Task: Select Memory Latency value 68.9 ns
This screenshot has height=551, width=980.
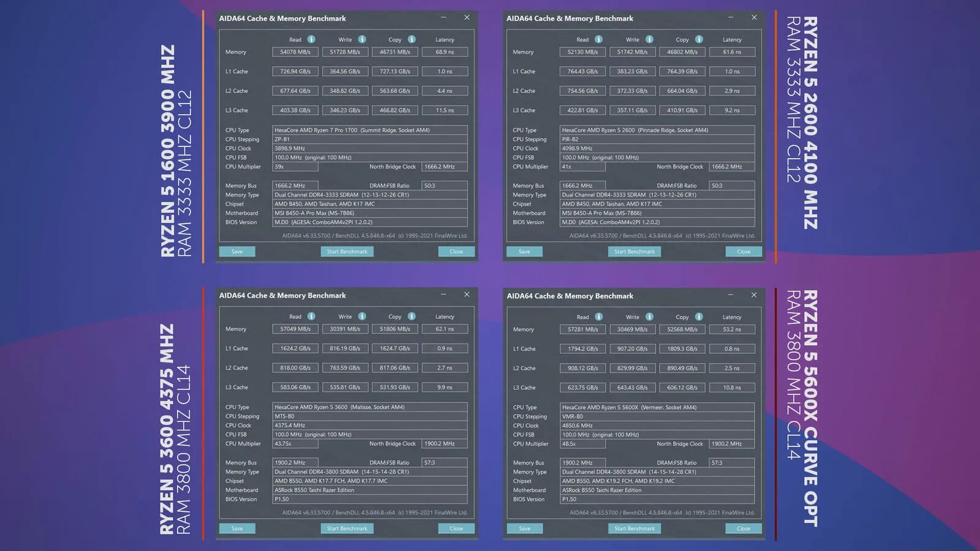Action: 445,52
